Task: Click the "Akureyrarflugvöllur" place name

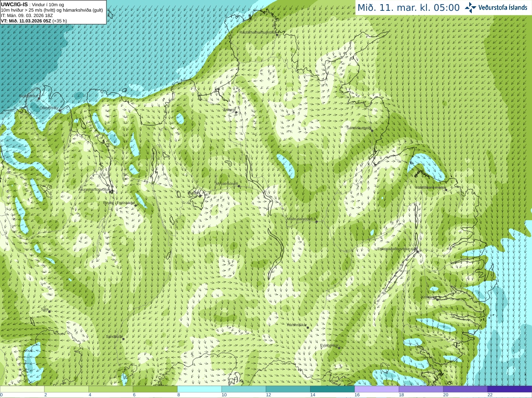Action: 94,189
